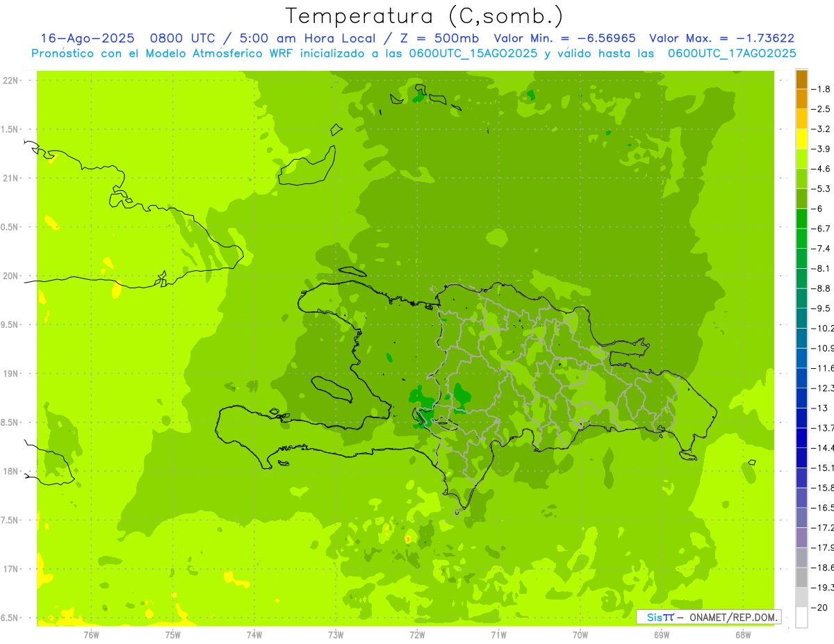This screenshot has width=834, height=644.
Task: Click the "-8.1" colorbar value
Action: [x=820, y=268]
